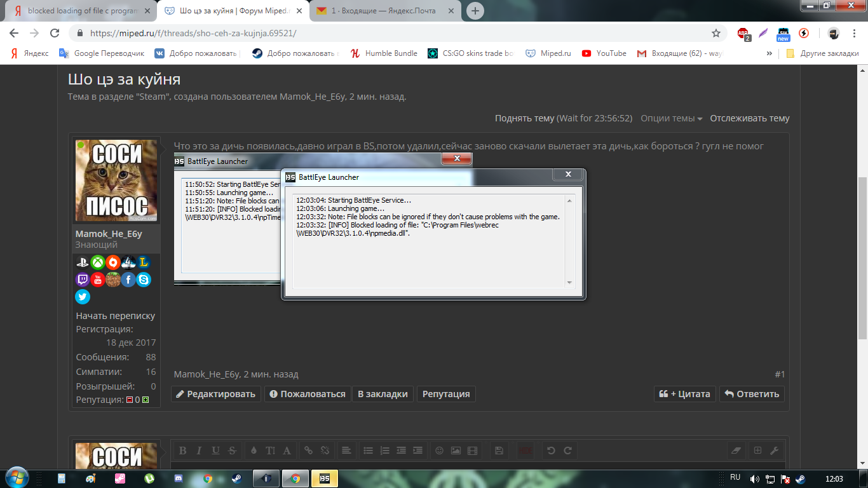Click the Origin badge icon in the user profile

point(113,262)
